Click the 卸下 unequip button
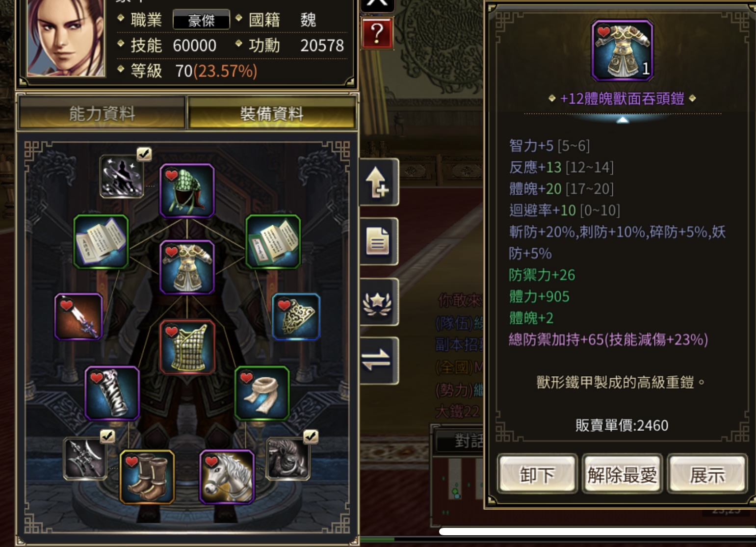The width and height of the screenshot is (756, 547). click(x=537, y=473)
